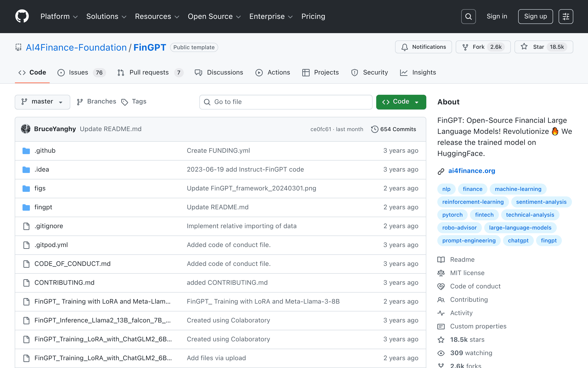Screen dimensions: 588x368
Task: Open commit ce0fc61 hash link
Action: pos(321,129)
